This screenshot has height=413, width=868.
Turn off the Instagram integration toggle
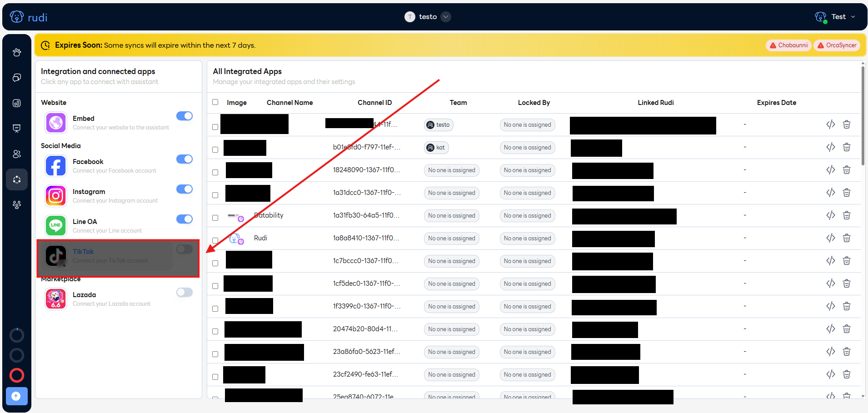tap(185, 189)
